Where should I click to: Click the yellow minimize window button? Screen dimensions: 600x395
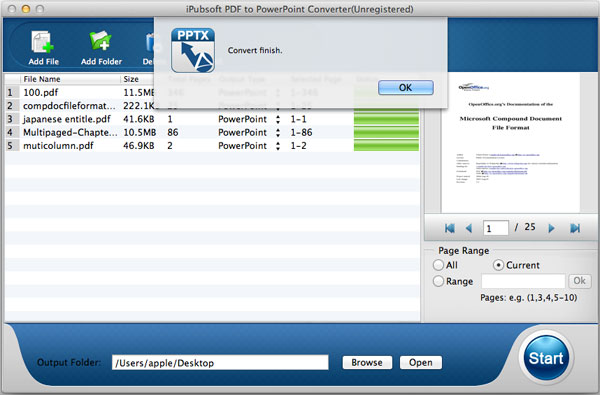coord(26,9)
